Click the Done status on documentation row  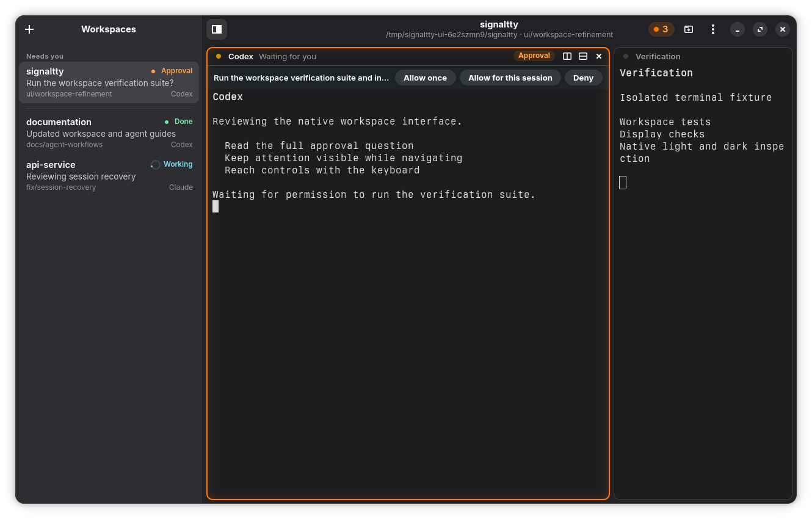pos(178,122)
